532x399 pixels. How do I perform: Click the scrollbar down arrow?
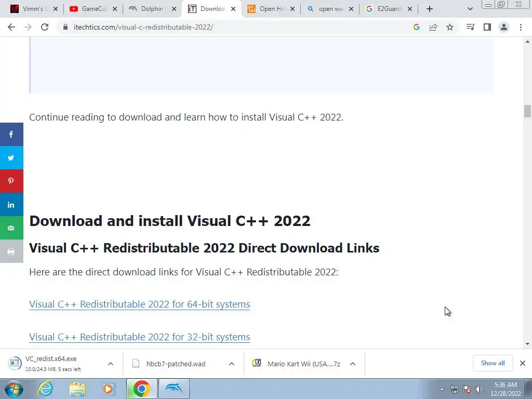tap(527, 344)
